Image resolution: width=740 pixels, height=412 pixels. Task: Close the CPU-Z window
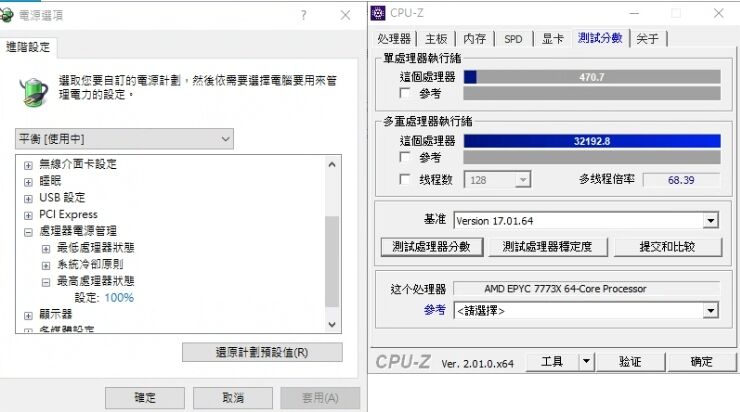718,13
